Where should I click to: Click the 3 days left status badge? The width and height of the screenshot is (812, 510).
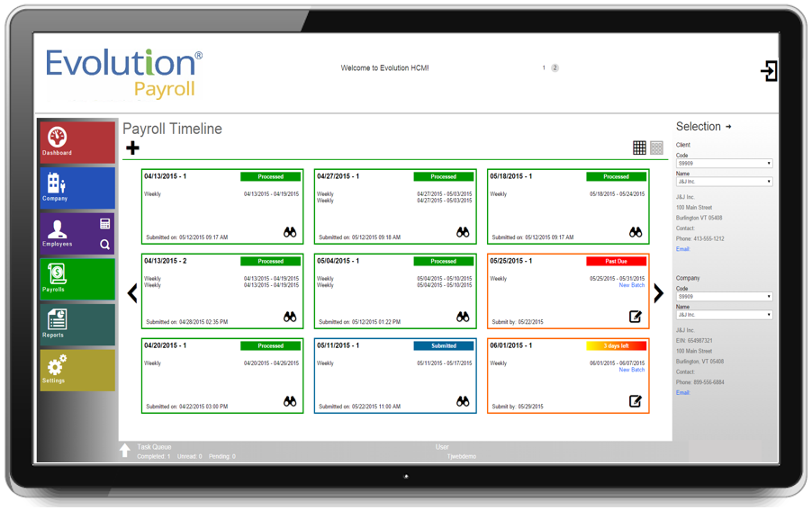click(x=617, y=345)
